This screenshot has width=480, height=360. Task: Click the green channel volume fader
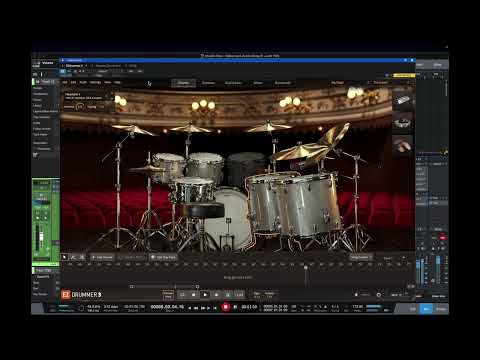(x=41, y=236)
